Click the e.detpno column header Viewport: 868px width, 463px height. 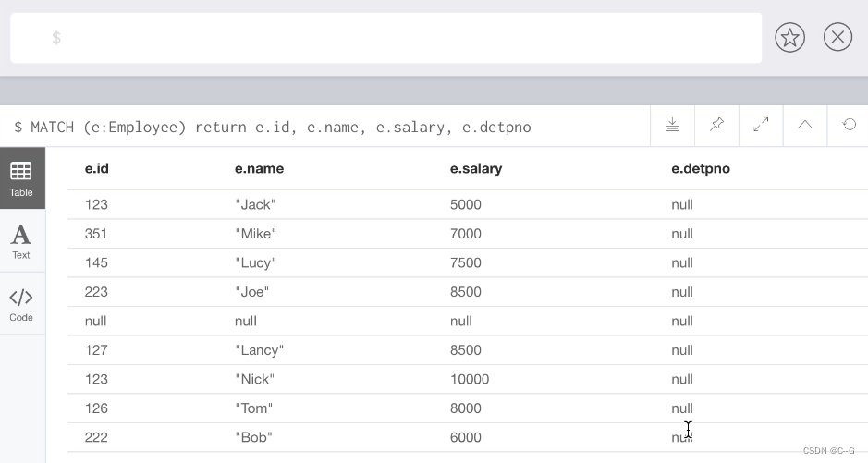tap(700, 168)
